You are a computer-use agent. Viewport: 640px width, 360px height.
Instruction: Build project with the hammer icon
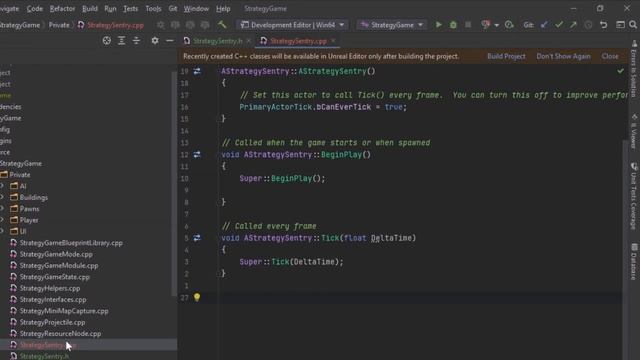[222, 25]
